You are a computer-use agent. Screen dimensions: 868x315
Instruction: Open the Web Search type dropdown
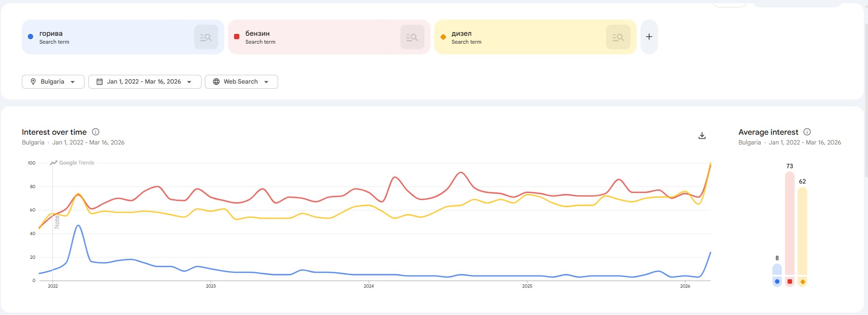click(x=241, y=82)
